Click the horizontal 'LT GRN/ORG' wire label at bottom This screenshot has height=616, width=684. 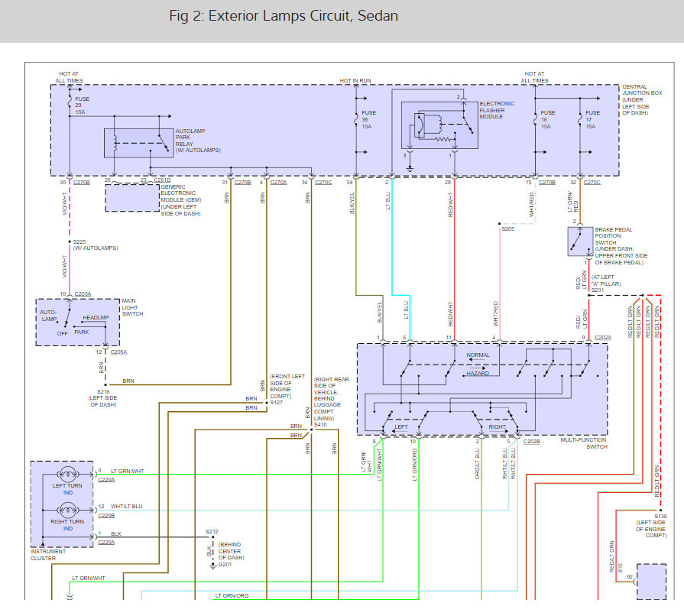[232, 595]
